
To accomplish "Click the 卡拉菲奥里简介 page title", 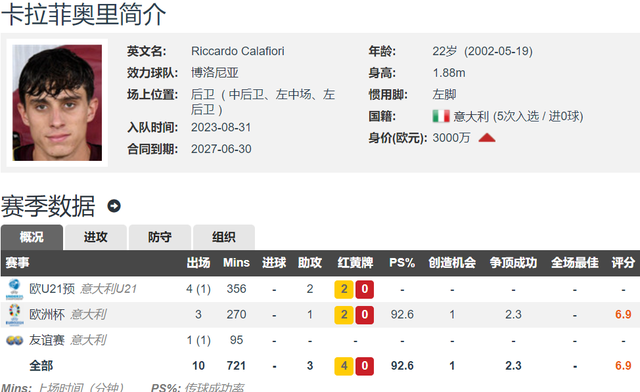I will (83, 15).
